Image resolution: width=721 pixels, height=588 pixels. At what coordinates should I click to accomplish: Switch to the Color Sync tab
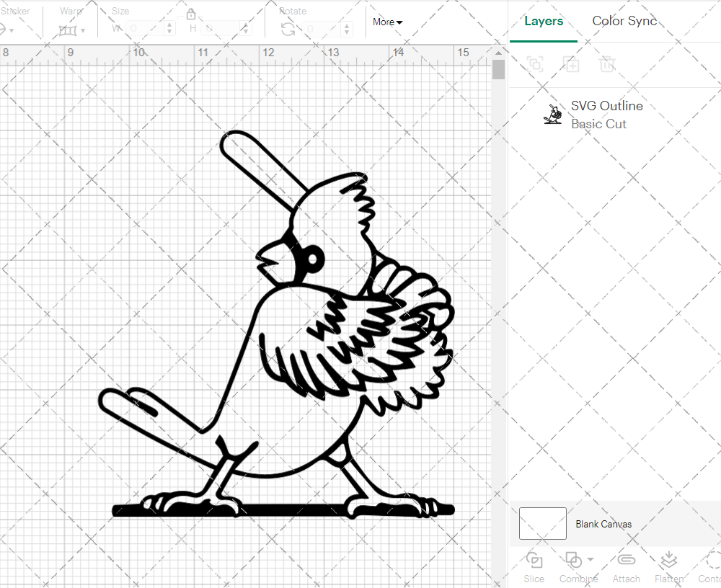tap(624, 21)
